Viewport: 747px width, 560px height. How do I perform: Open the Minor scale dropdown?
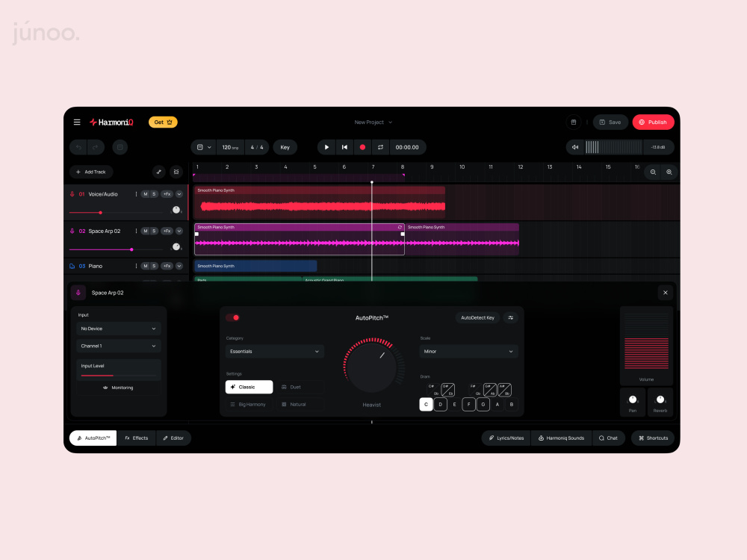coord(469,352)
